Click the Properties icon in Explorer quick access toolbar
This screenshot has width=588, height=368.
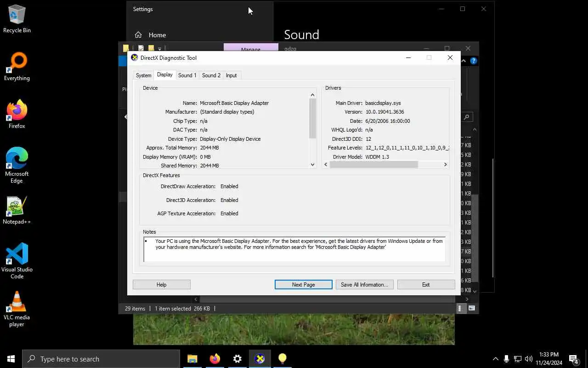tap(141, 48)
